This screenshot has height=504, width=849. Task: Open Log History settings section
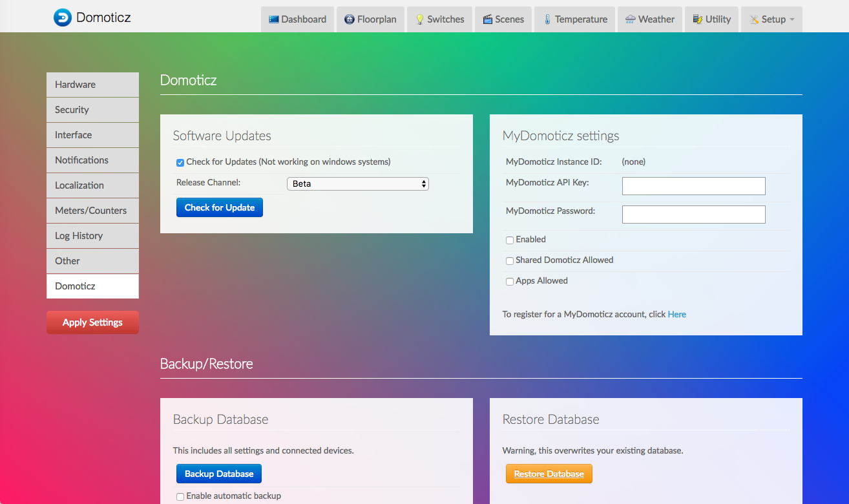[92, 236]
